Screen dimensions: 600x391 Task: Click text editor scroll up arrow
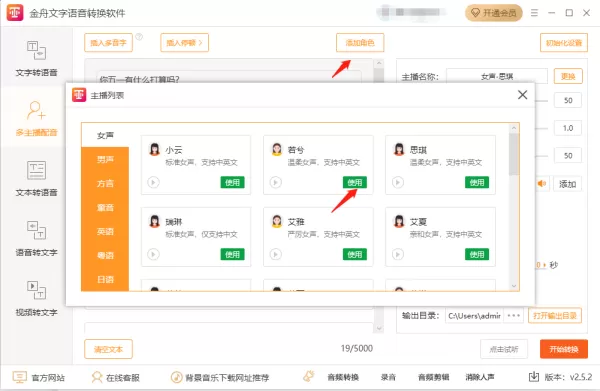(379, 63)
